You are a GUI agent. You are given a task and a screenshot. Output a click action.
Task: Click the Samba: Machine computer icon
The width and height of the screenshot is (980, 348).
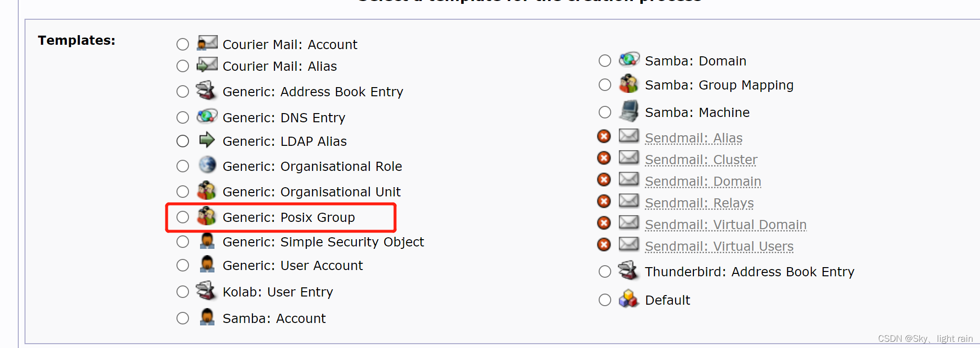(629, 111)
